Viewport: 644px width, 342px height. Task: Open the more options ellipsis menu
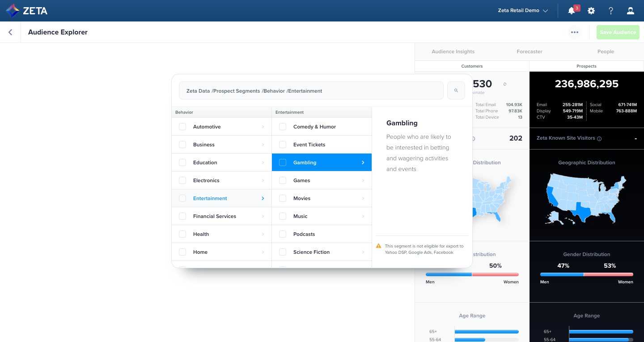coord(575,32)
